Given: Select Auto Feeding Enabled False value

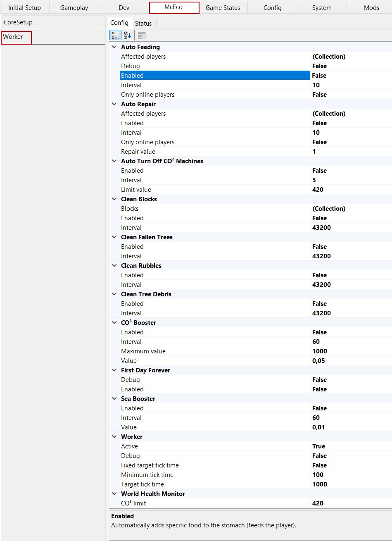Looking at the screenshot, I should pyautogui.click(x=351, y=76).
